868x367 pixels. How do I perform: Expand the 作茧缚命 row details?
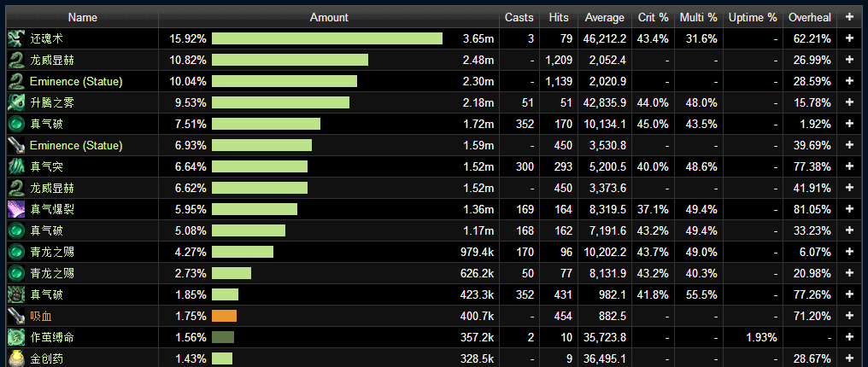point(850,338)
